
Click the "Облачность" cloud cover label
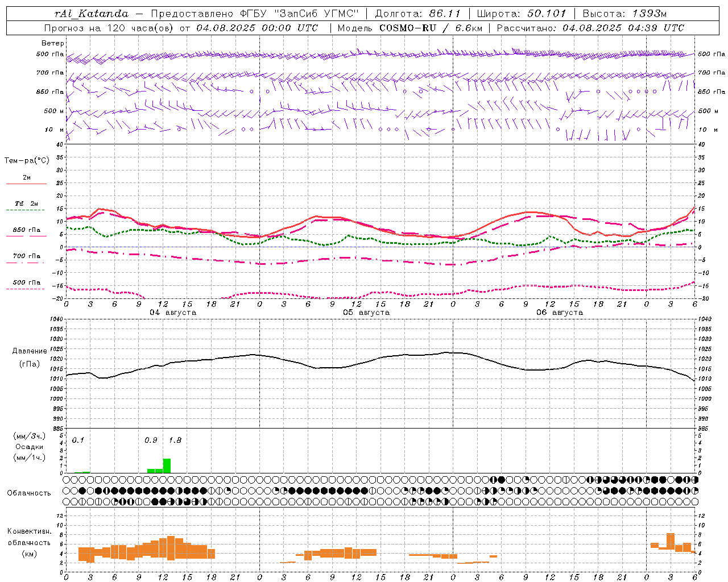pyautogui.click(x=29, y=493)
